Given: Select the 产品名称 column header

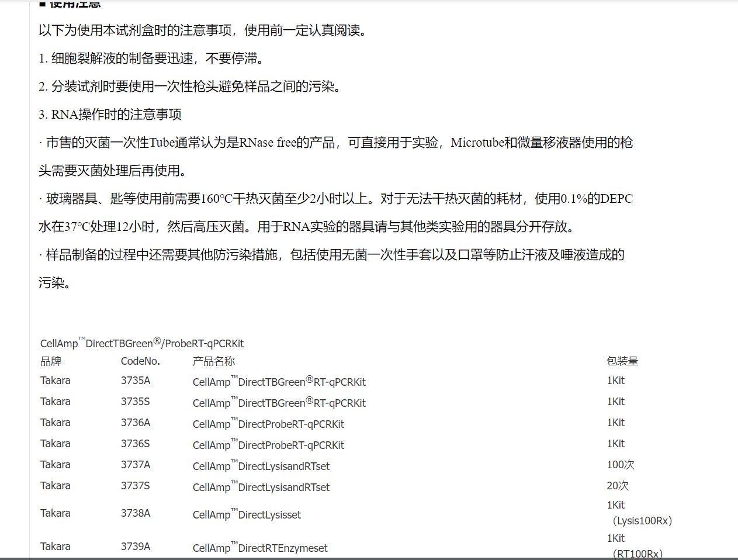Looking at the screenshot, I should point(214,361).
